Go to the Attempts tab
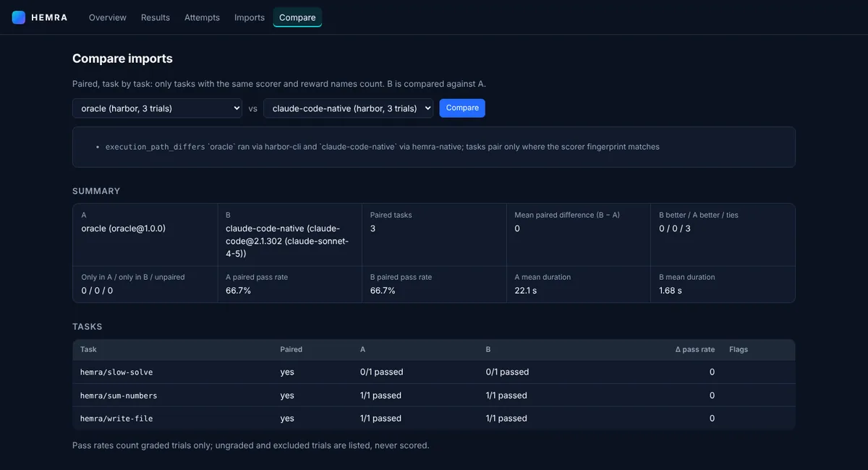 coord(202,17)
